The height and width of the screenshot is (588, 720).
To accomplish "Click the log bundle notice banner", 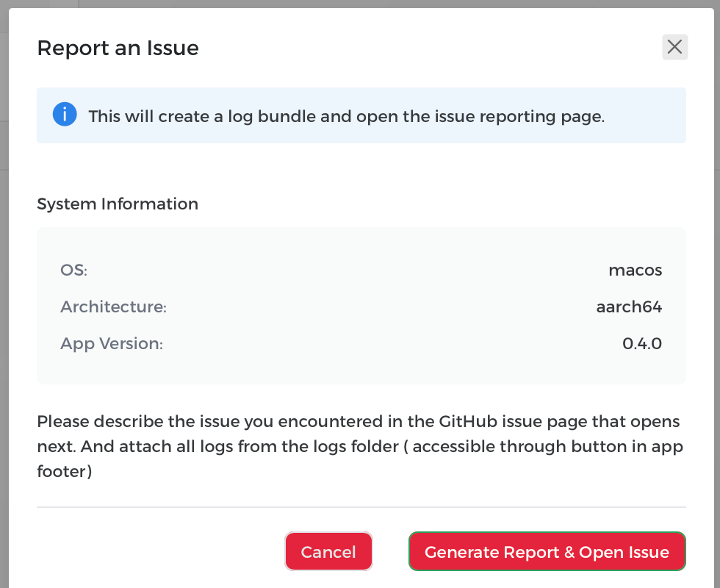I will [361, 115].
